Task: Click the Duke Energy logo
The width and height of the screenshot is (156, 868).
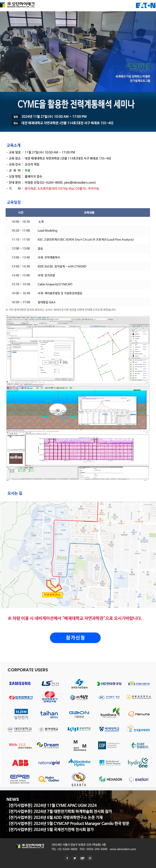Action: [x=140, y=745]
